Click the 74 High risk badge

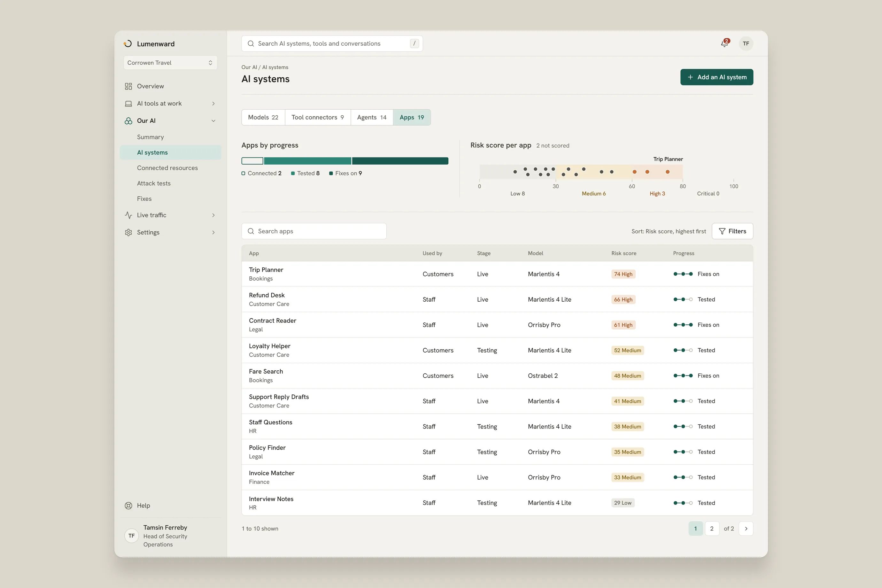click(623, 274)
